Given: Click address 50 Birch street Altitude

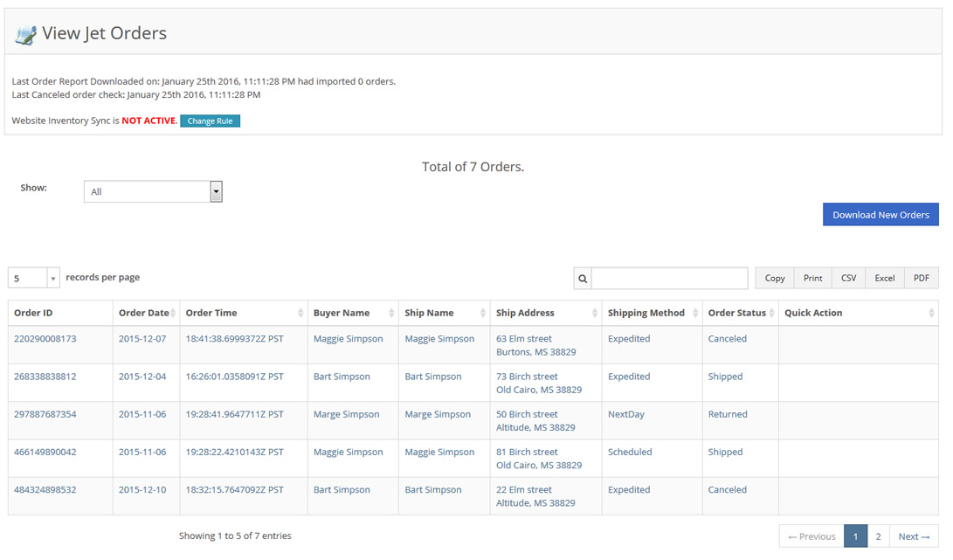Looking at the screenshot, I should (535, 421).
